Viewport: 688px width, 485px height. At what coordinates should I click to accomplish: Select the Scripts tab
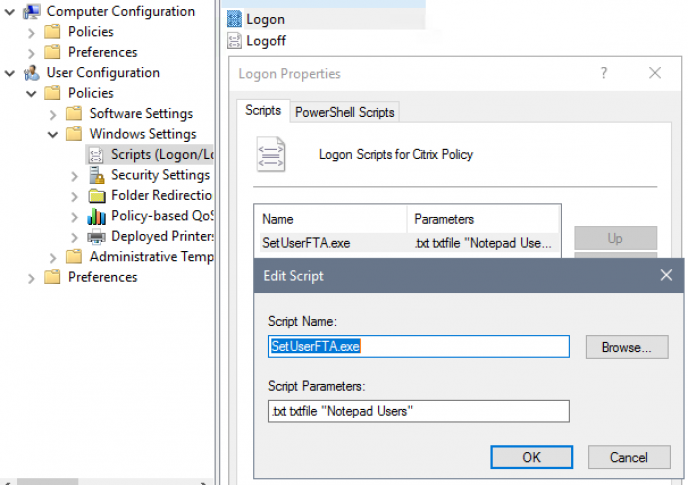click(263, 111)
